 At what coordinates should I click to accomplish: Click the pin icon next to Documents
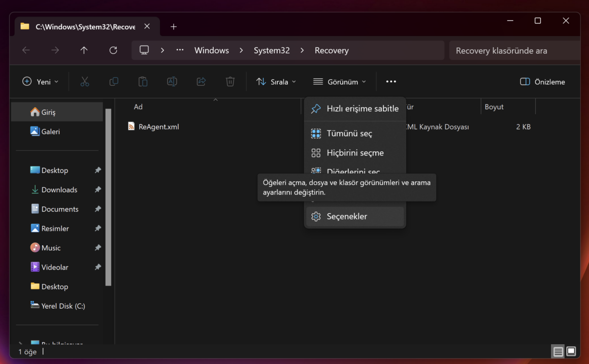[97, 209]
